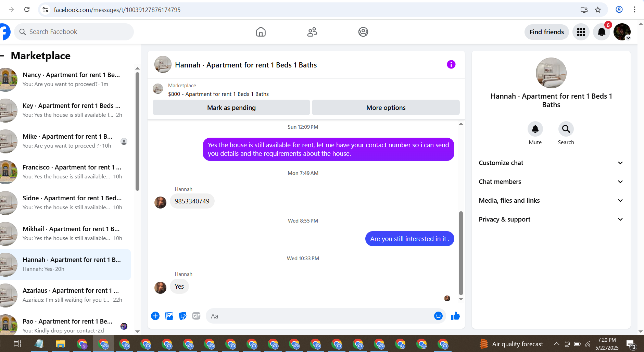Open listing thumbnail in right info panel
Screen dimensions: 644x352
(x=551, y=73)
